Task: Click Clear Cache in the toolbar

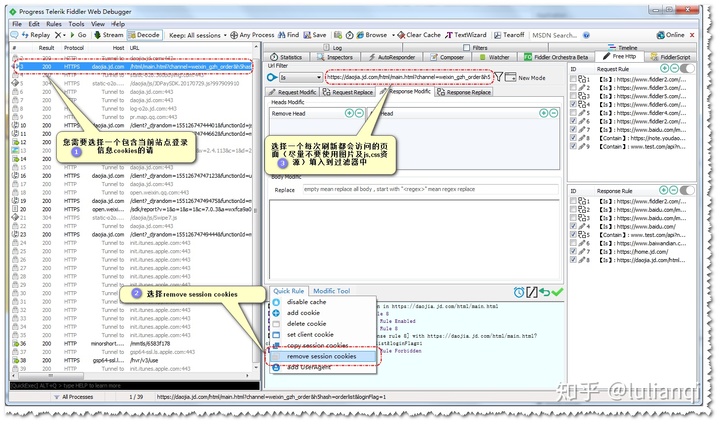Action: [x=419, y=35]
